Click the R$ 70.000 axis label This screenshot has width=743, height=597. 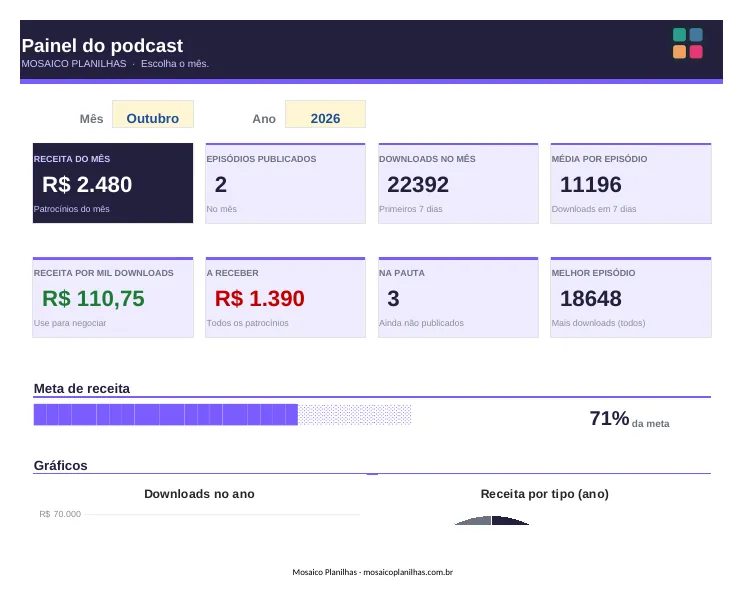(60, 514)
